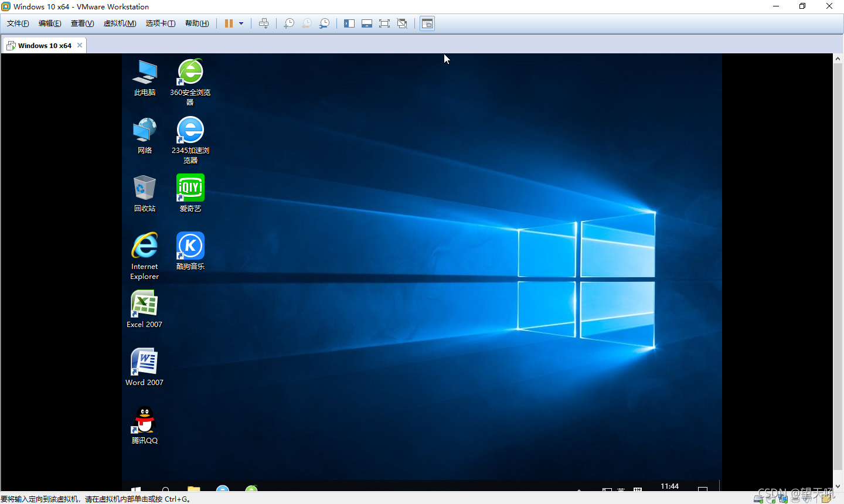The height and width of the screenshot is (504, 844).
Task: Send Ctrl+Alt+Del to the virtual machine
Action: point(264,23)
